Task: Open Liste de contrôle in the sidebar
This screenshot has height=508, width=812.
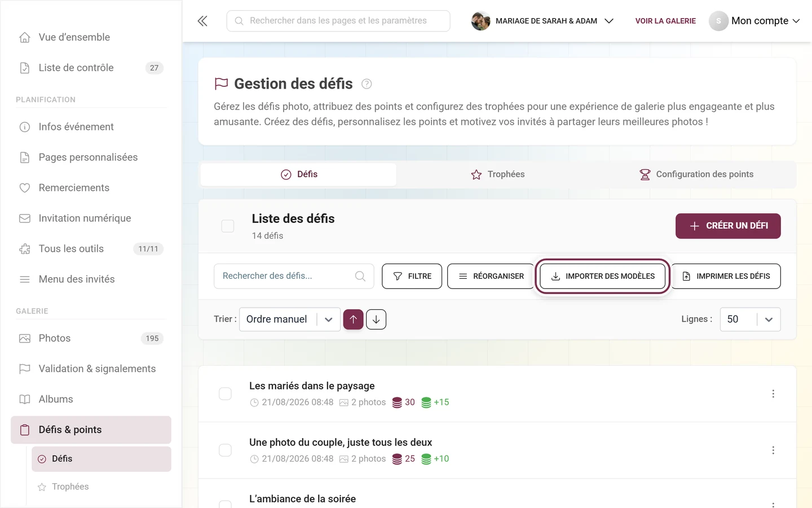Action: (91, 68)
